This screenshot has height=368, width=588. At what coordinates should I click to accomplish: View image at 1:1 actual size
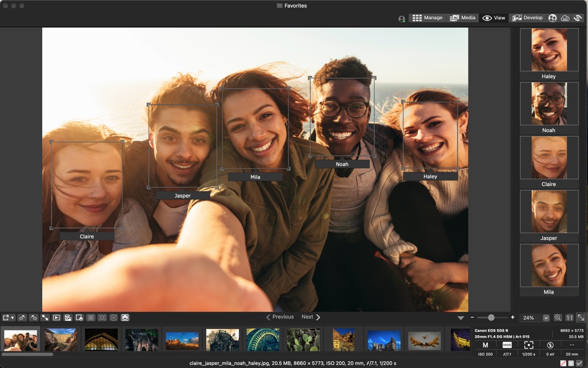[x=569, y=318]
